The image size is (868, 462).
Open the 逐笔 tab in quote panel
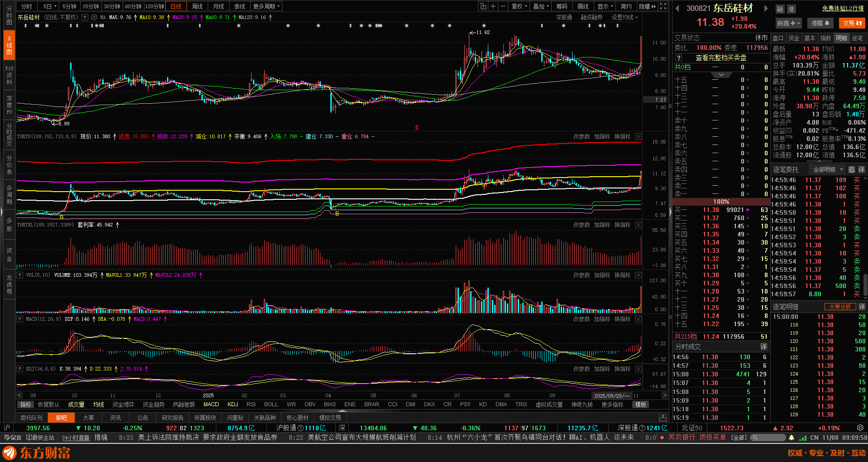[x=857, y=38]
